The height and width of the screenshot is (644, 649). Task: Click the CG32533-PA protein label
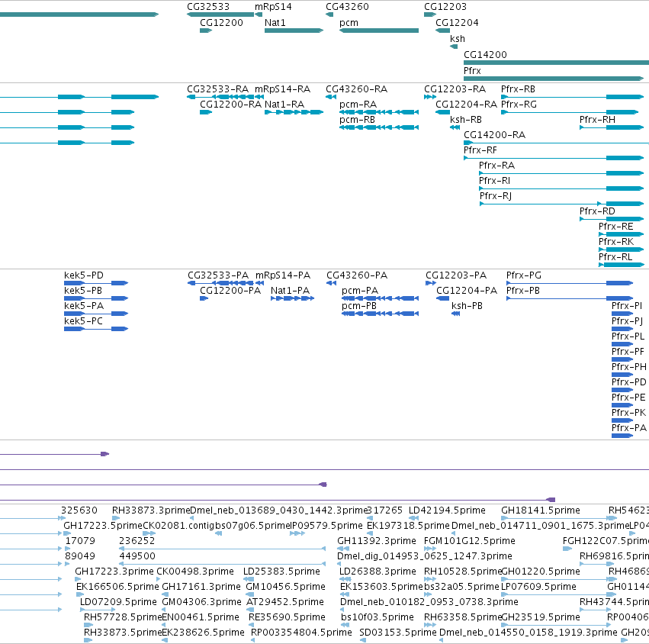coord(218,275)
